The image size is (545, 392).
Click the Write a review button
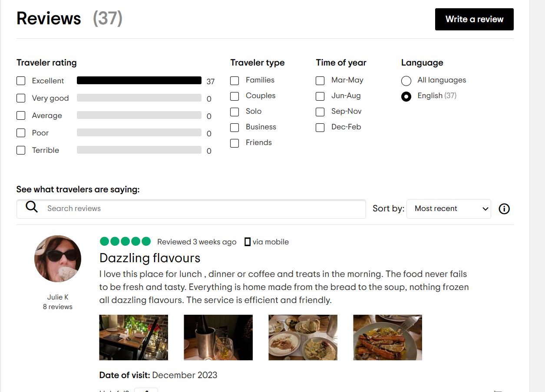(474, 20)
